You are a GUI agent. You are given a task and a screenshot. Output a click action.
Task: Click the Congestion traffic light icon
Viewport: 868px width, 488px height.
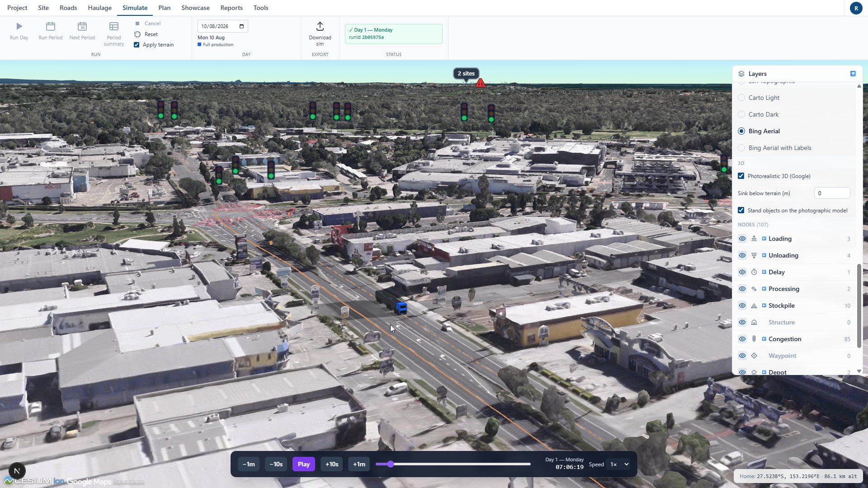coord(754,339)
